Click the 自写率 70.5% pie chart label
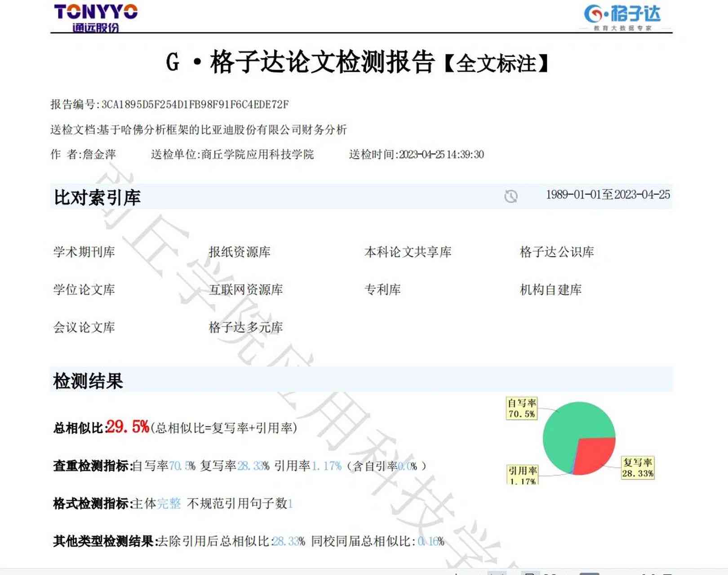The height and width of the screenshot is (575, 728). [522, 408]
